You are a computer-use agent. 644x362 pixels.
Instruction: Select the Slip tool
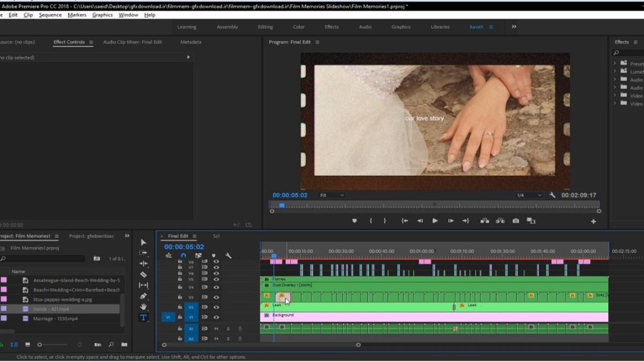coord(143,285)
